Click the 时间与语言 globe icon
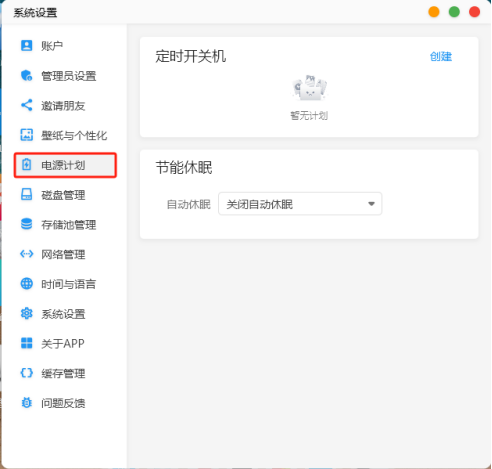This screenshot has height=469, width=492. (x=27, y=284)
